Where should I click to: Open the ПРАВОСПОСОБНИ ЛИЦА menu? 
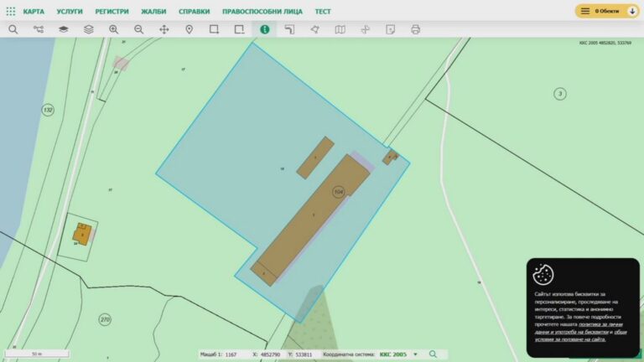pos(262,12)
